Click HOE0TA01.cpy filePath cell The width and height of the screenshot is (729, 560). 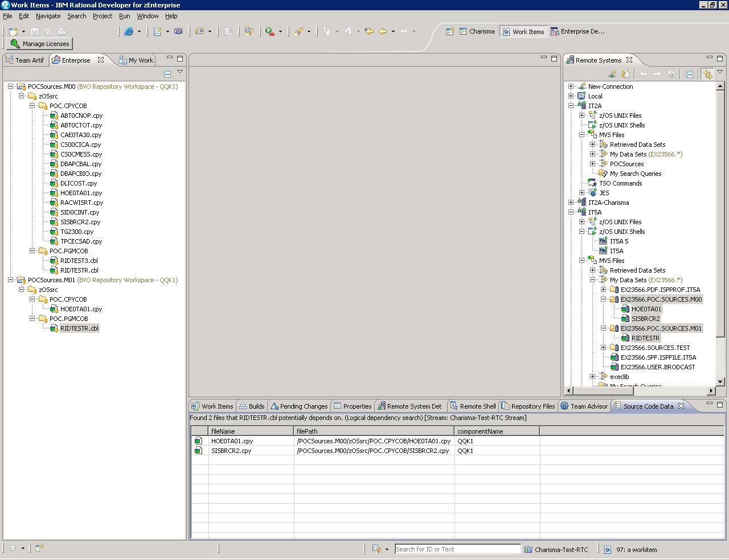click(374, 441)
